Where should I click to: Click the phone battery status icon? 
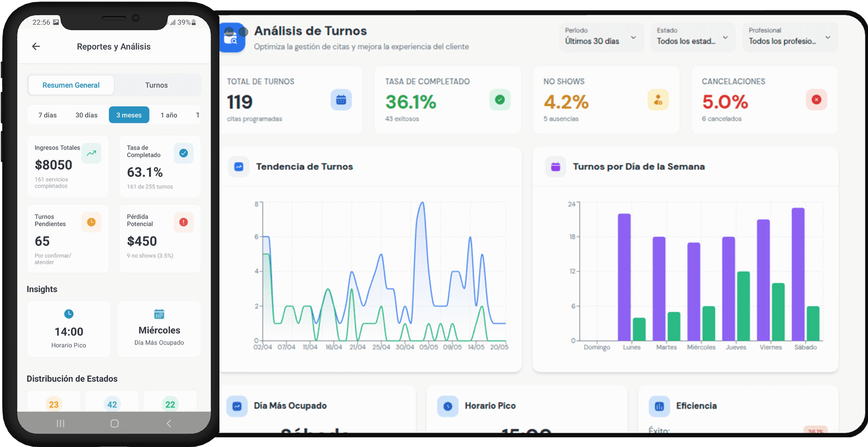(x=194, y=22)
